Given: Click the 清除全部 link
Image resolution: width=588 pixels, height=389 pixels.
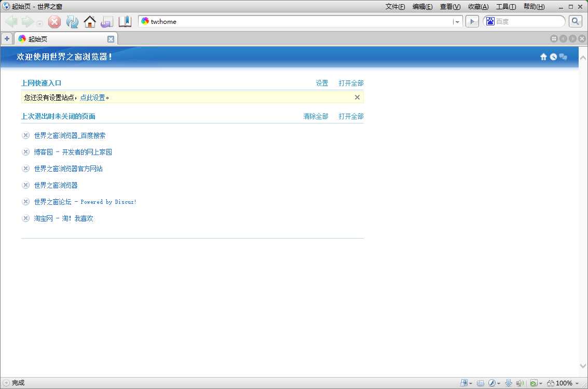Looking at the screenshot, I should tap(316, 117).
